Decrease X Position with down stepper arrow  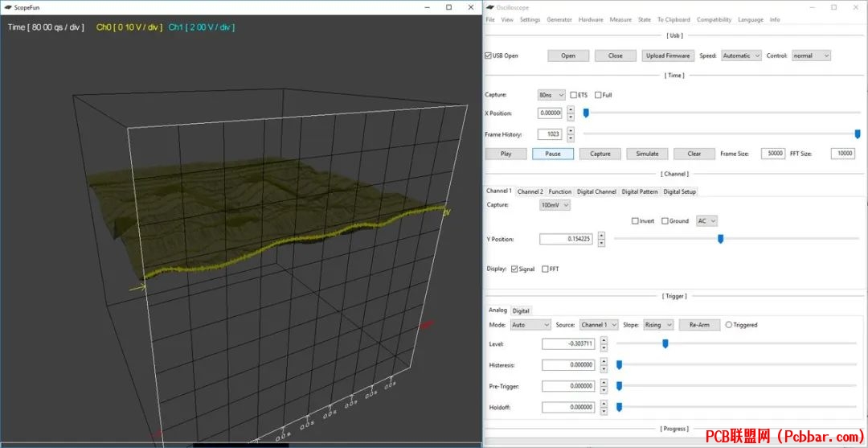(x=571, y=117)
